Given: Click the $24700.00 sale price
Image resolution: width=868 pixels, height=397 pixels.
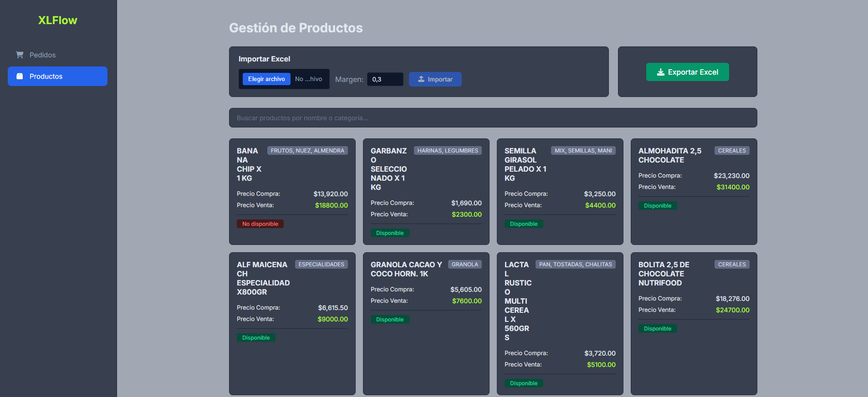Looking at the screenshot, I should 733,310.
